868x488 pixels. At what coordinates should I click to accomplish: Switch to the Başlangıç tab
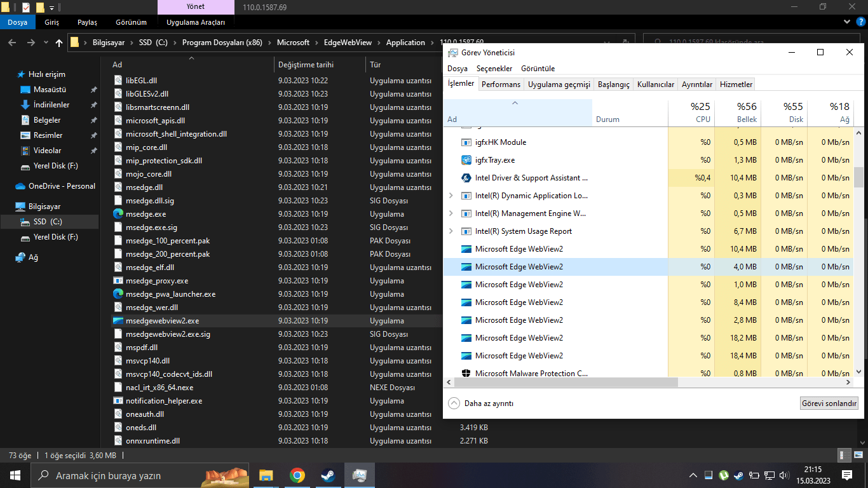pyautogui.click(x=614, y=85)
